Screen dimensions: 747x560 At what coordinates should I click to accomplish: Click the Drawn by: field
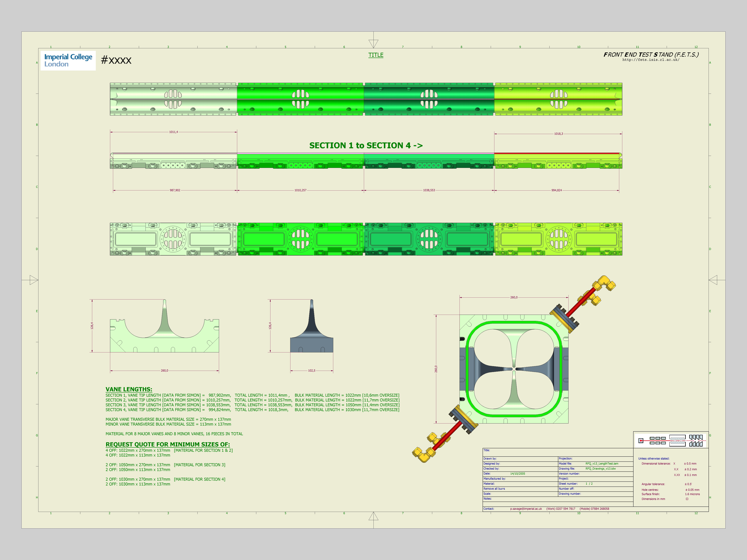click(x=520, y=459)
